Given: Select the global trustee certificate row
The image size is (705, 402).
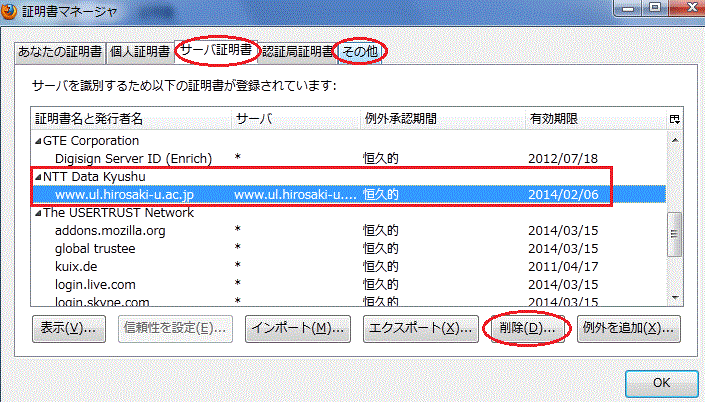Looking at the screenshot, I should tap(348, 249).
